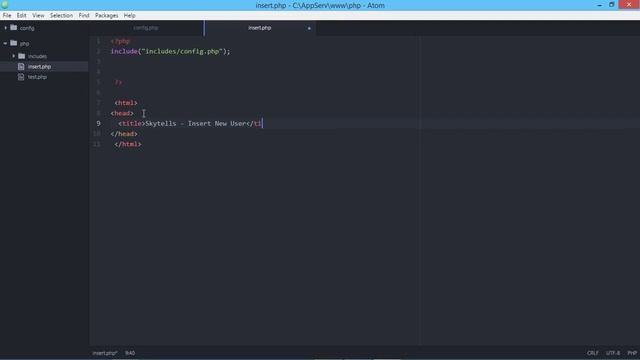
Task: Open the Packages menu
Action: [107, 16]
